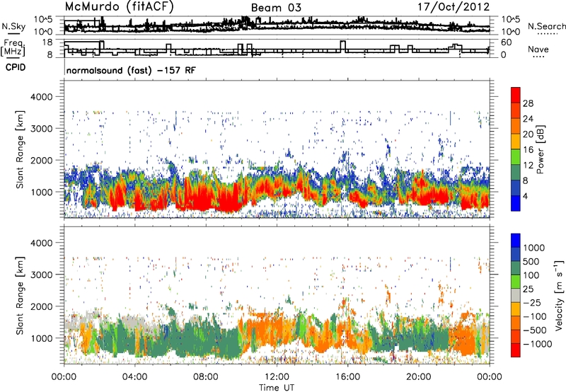This screenshot has width=566, height=392.
Task: Click the '18' frequency axis tick
Action: tap(47, 42)
